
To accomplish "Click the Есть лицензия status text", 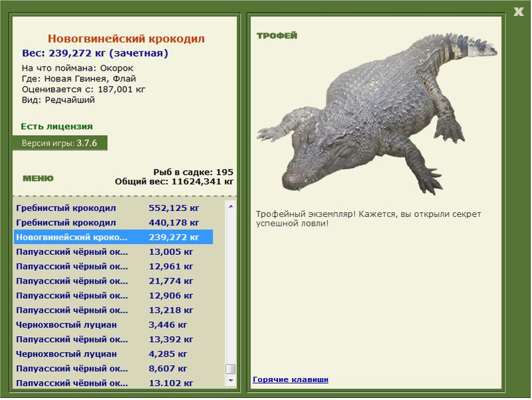I will tap(57, 126).
